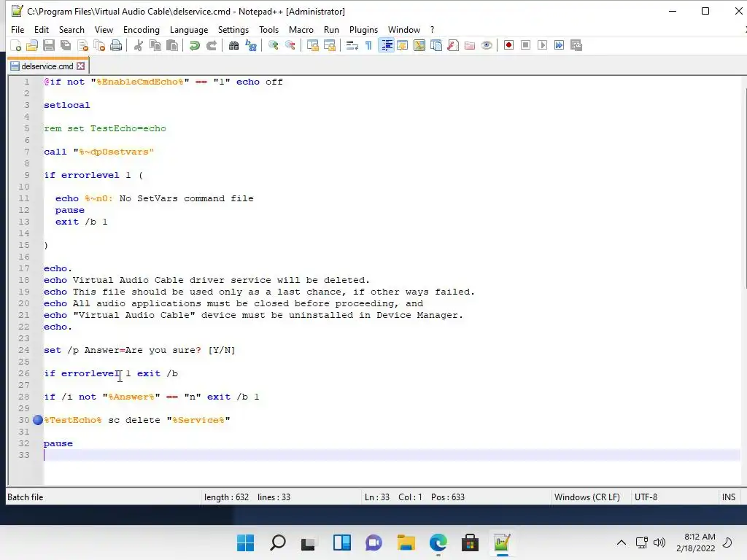Open taskbar Search magnifier
This screenshot has height=560, width=747.
click(278, 542)
